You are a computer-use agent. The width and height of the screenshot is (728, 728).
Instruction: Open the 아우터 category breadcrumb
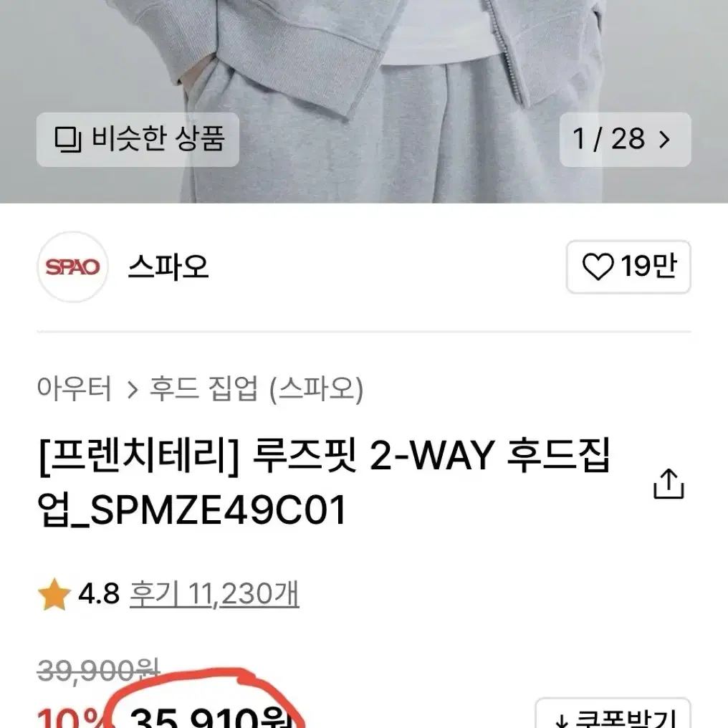coord(75,388)
